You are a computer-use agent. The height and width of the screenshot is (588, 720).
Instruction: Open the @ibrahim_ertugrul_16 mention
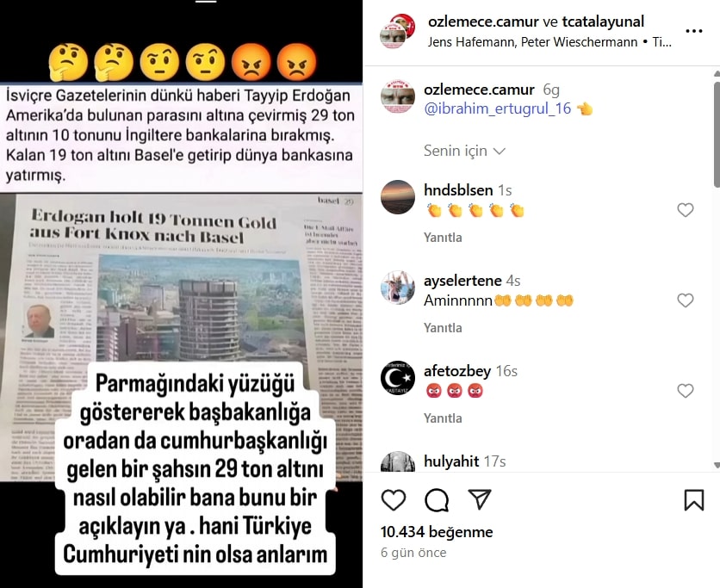(497, 108)
